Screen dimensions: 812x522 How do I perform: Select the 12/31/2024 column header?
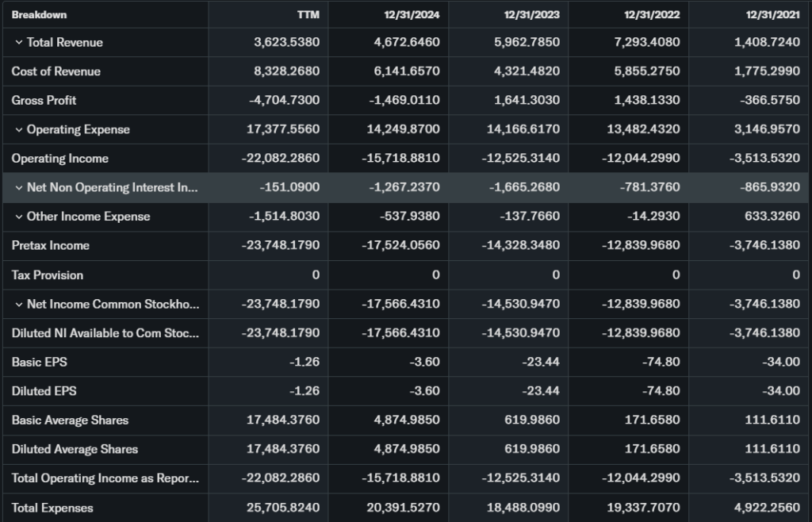tap(412, 14)
